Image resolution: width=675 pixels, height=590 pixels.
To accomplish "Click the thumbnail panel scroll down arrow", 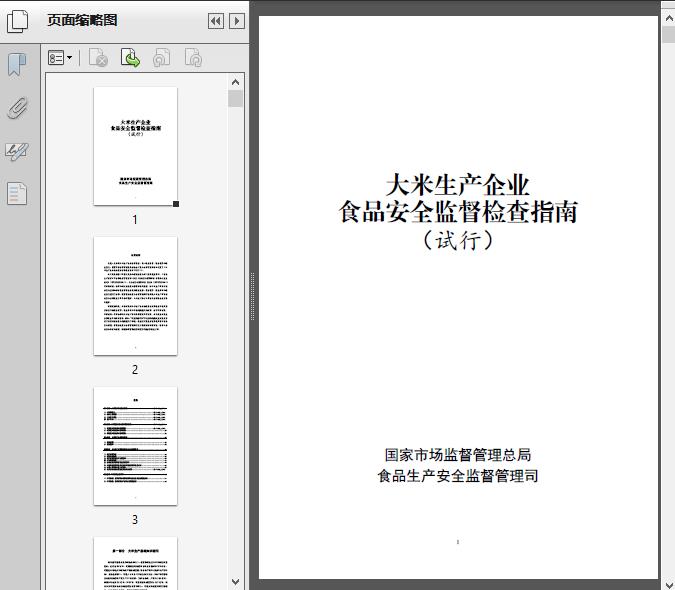I will (235, 582).
